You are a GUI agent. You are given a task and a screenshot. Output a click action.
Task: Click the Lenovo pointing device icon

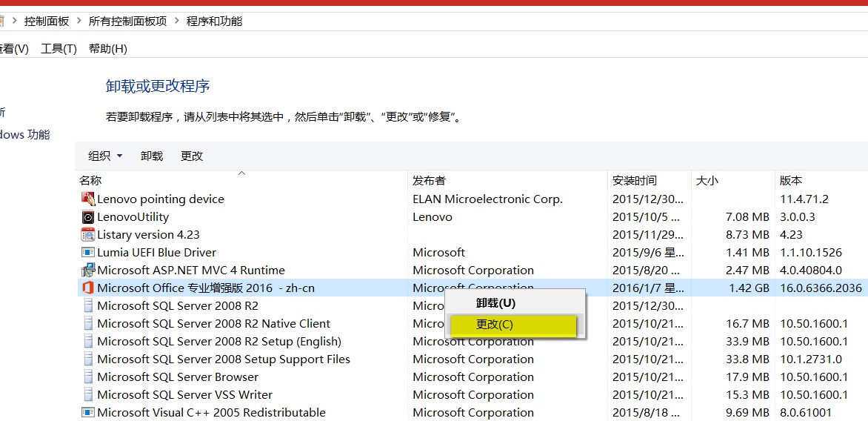pos(88,199)
